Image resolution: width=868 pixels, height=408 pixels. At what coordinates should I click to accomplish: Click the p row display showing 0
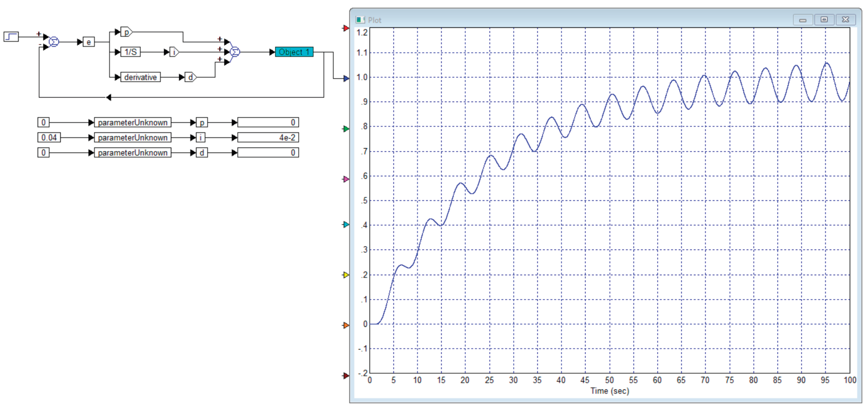[268, 122]
